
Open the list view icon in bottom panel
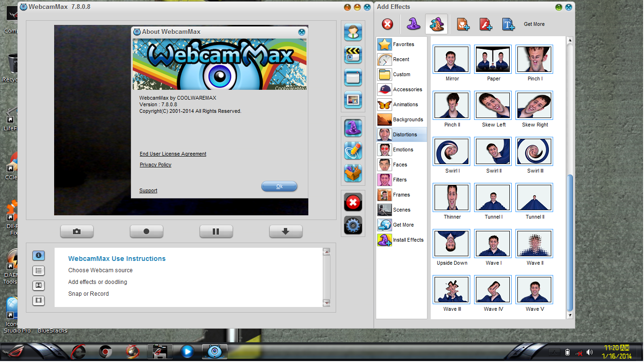39,270
